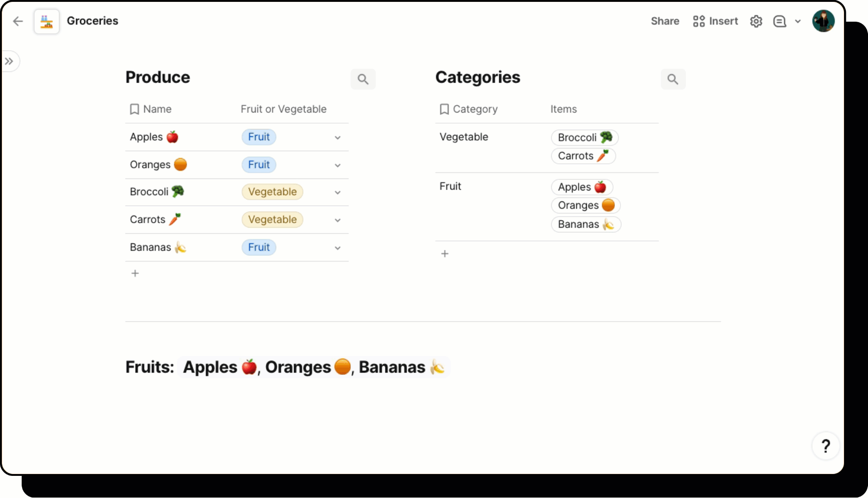Click the user profile avatar

tap(823, 21)
